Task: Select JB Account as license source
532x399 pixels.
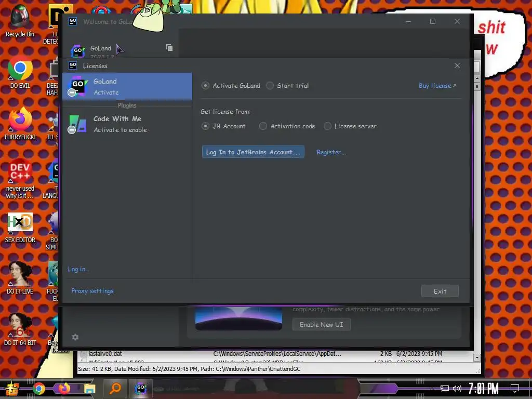Action: pyautogui.click(x=205, y=126)
